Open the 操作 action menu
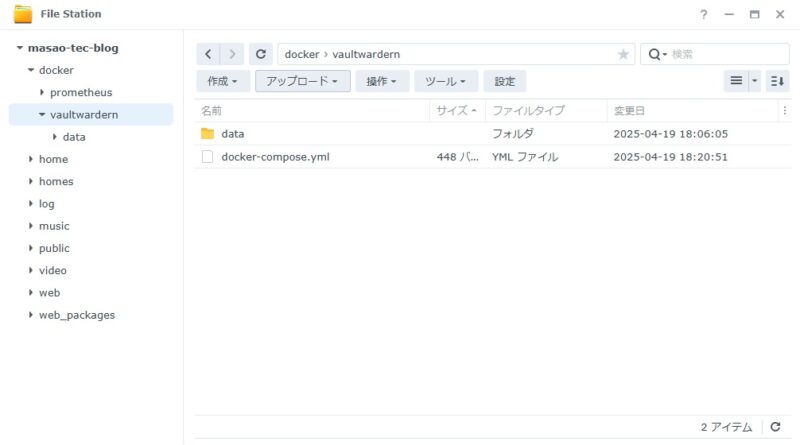 [382, 81]
